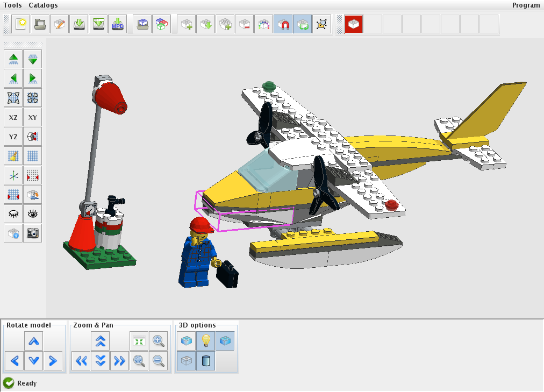The width and height of the screenshot is (544, 392).
Task: Click the Ready status text
Action: [27, 383]
